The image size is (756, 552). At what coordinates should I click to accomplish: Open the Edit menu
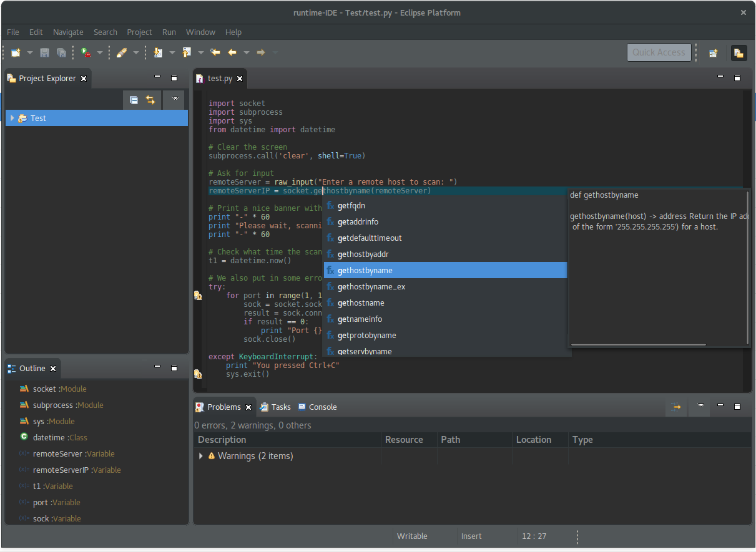pos(36,32)
